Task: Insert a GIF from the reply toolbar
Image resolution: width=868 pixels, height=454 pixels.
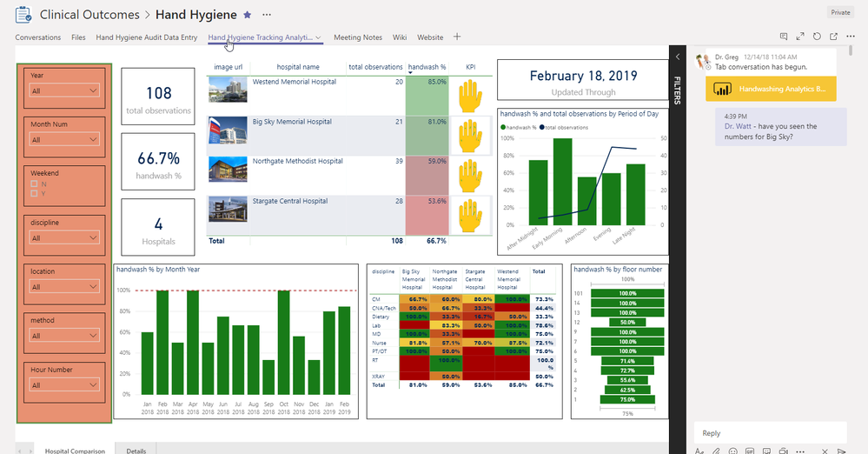Action: [x=750, y=451]
